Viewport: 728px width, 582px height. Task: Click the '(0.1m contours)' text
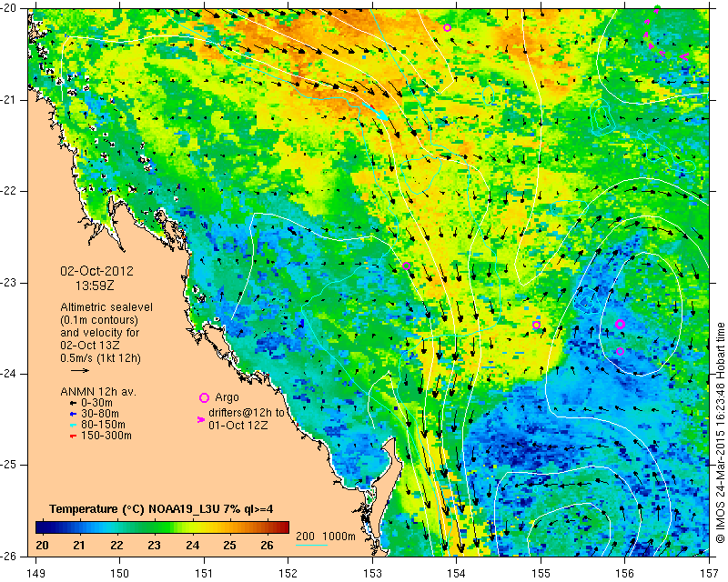point(99,320)
